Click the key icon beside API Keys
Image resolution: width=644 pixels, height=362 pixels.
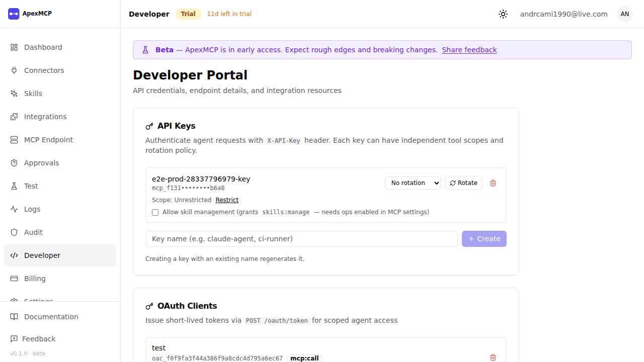[149, 126]
